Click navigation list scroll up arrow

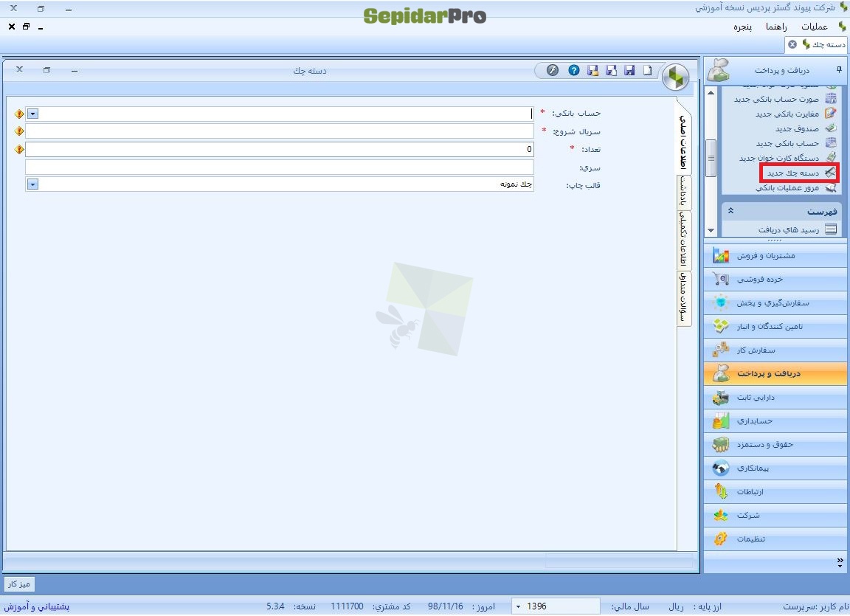[x=711, y=93]
